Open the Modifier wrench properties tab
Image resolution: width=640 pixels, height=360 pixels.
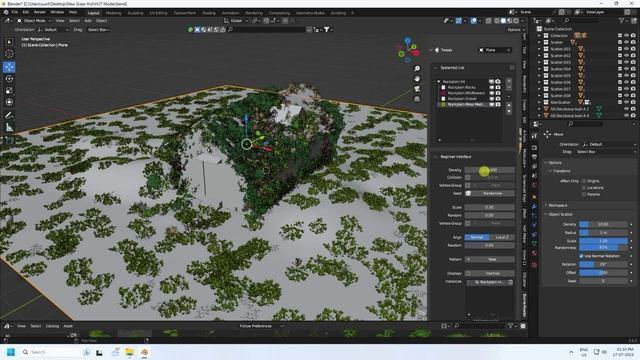534,207
